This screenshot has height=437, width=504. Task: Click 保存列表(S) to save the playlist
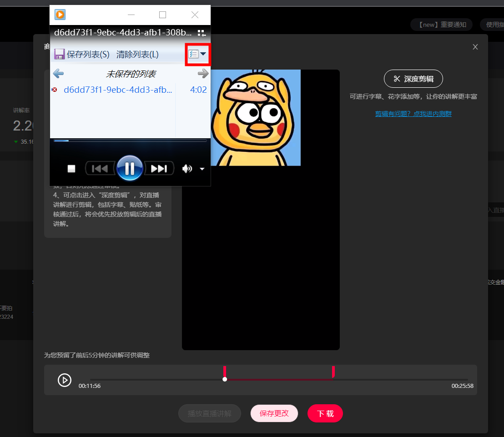coord(82,54)
